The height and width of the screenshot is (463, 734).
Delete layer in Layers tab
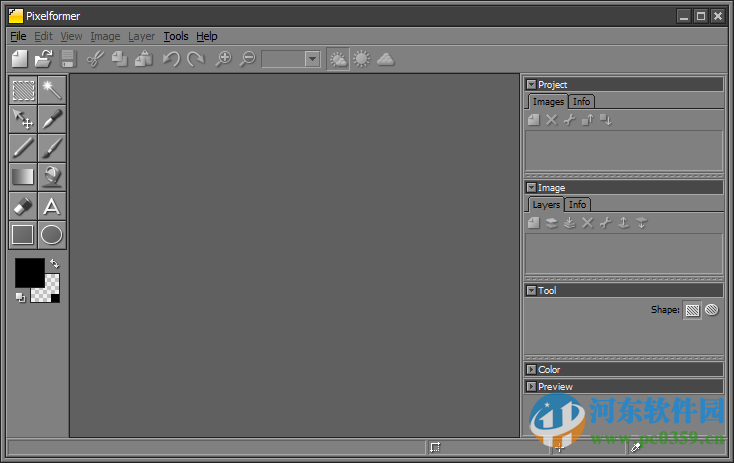click(587, 223)
